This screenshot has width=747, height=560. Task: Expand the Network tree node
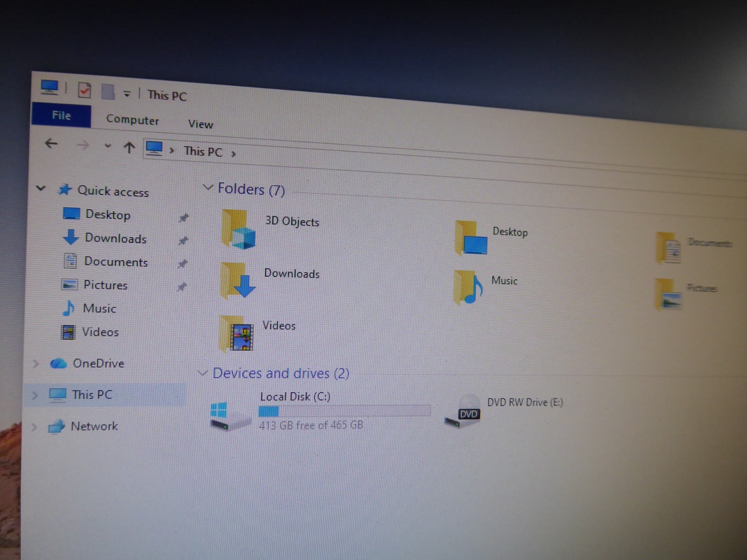tap(34, 427)
